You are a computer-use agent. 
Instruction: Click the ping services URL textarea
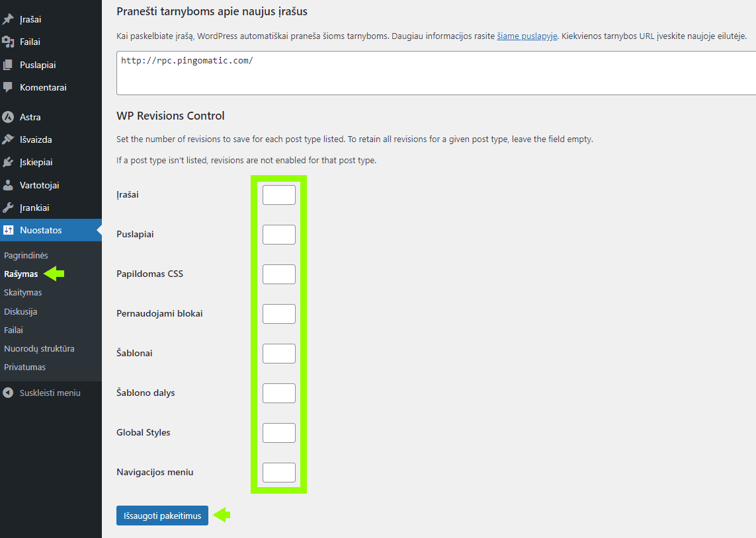coord(435,73)
